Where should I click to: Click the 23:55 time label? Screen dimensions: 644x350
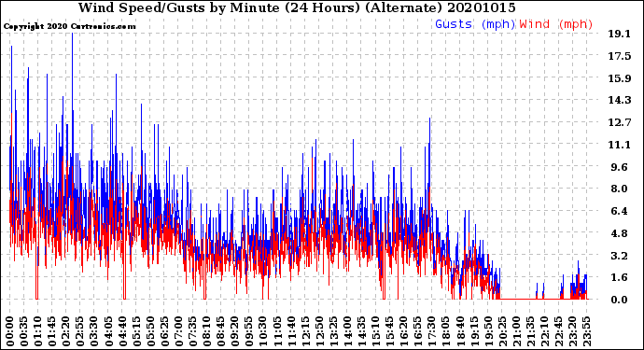click(x=586, y=331)
